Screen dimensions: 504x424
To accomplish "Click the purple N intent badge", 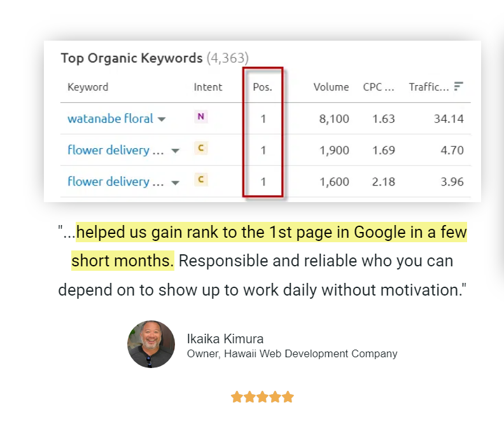I will 200,116.
